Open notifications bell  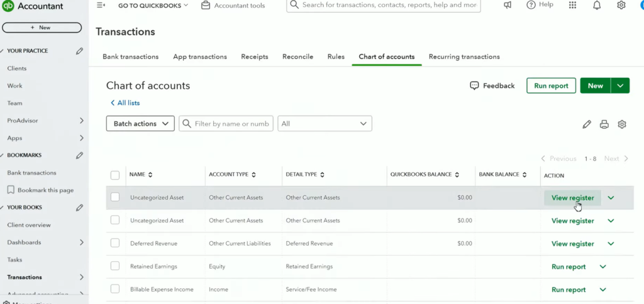click(x=597, y=5)
